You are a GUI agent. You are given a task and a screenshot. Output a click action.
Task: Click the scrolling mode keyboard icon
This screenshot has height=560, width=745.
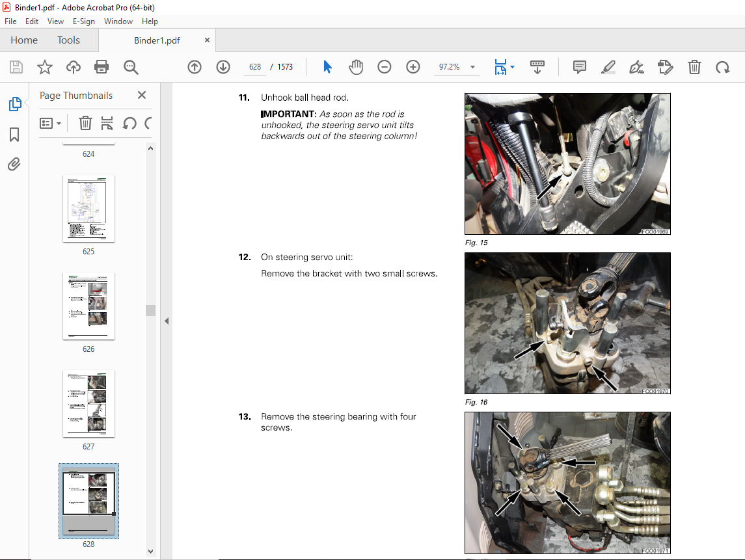[x=537, y=67]
